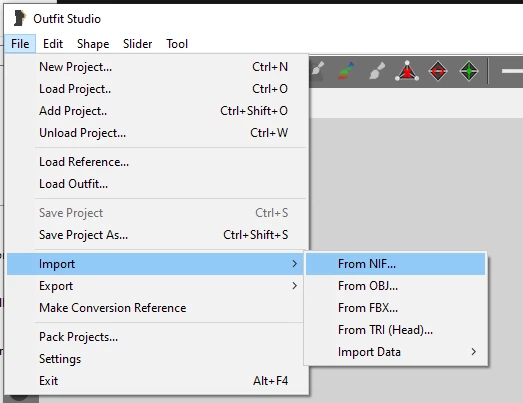Open the Edit menu
Screen dimensions: 523x403
(53, 44)
